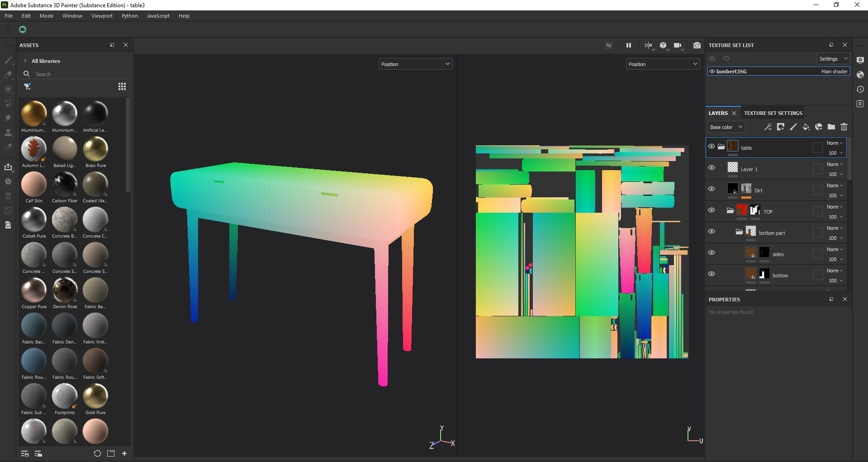Create a new layer folder
The image size is (868, 462).
click(831, 127)
